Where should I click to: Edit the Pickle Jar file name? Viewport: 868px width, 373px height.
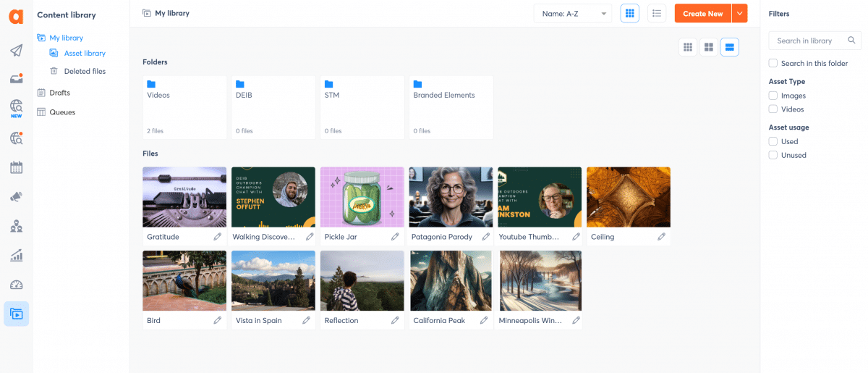(395, 237)
